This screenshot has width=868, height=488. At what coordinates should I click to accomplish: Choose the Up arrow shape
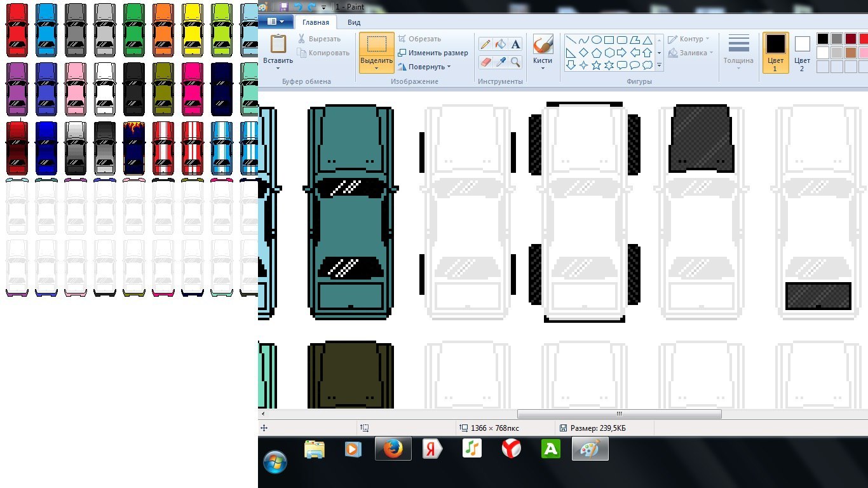tap(648, 53)
